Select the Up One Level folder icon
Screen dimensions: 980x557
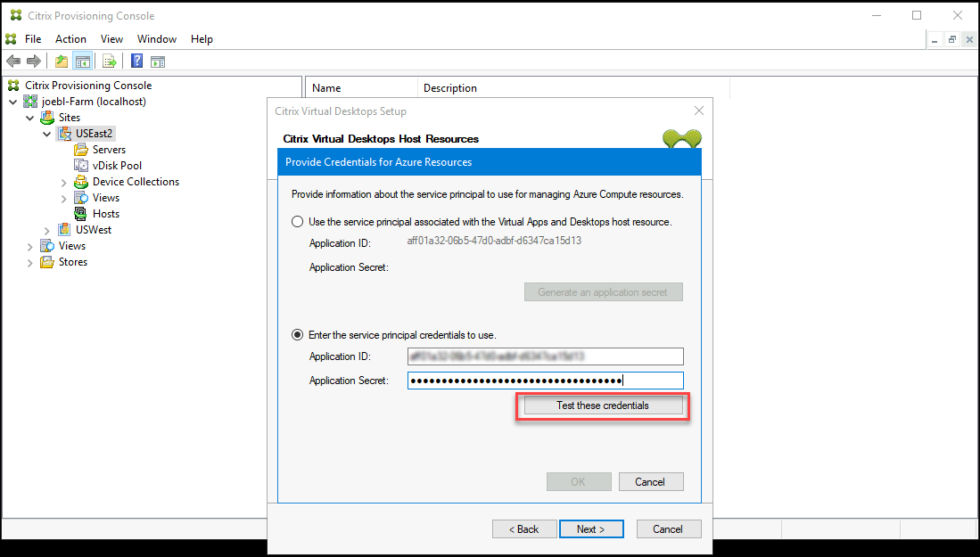pos(60,61)
